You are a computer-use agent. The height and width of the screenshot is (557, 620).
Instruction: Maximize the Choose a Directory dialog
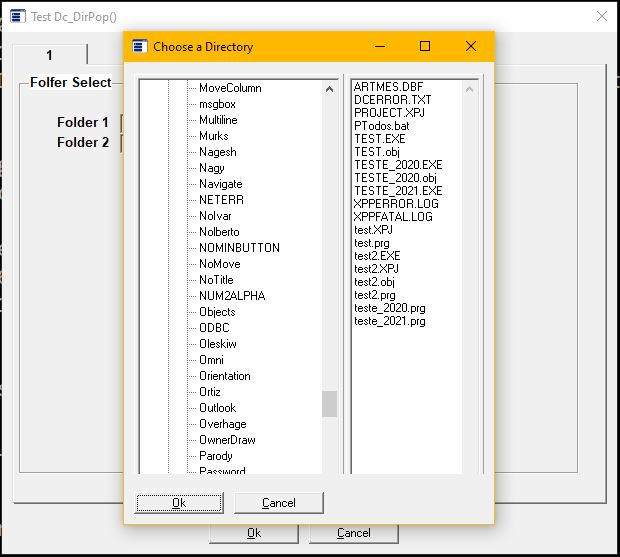[425, 46]
